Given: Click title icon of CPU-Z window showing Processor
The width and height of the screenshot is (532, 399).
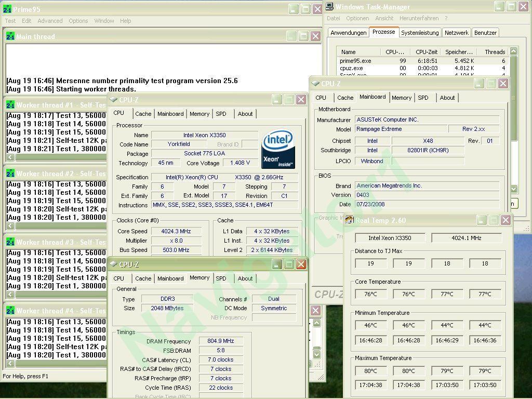Looking at the screenshot, I should point(113,99).
